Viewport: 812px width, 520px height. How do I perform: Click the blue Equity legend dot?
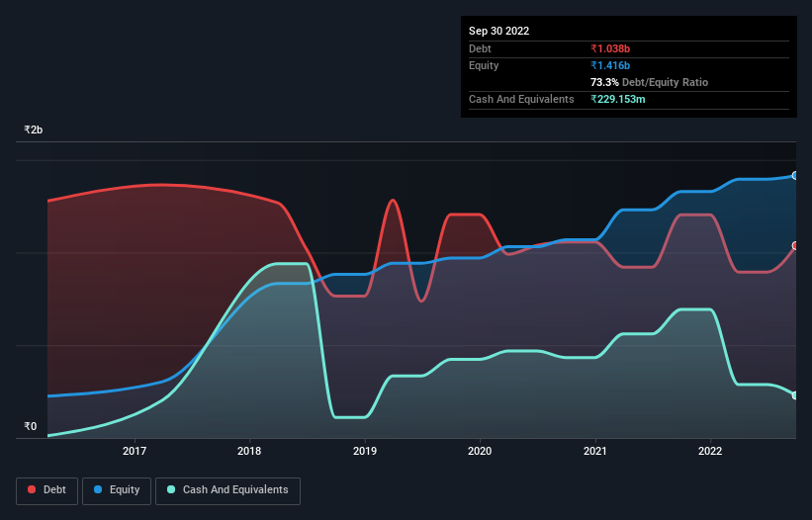click(x=98, y=489)
